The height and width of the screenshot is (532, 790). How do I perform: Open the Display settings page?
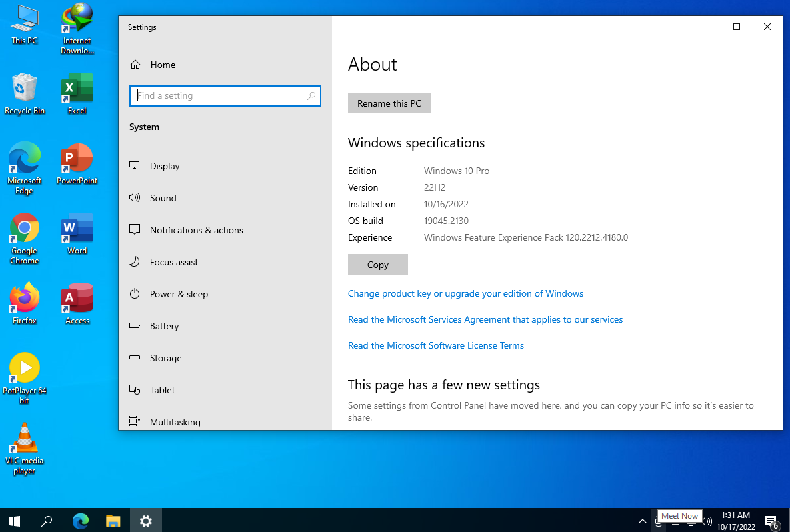165,166
